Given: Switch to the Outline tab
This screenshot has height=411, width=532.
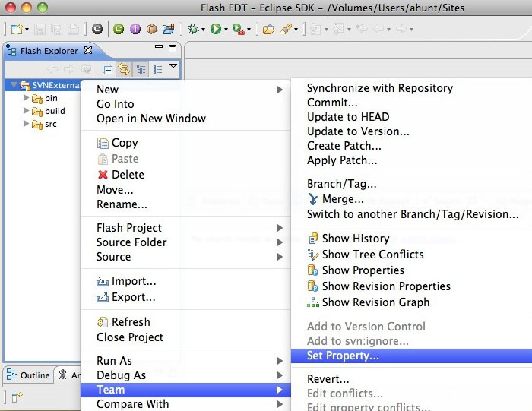Looking at the screenshot, I should point(28,375).
